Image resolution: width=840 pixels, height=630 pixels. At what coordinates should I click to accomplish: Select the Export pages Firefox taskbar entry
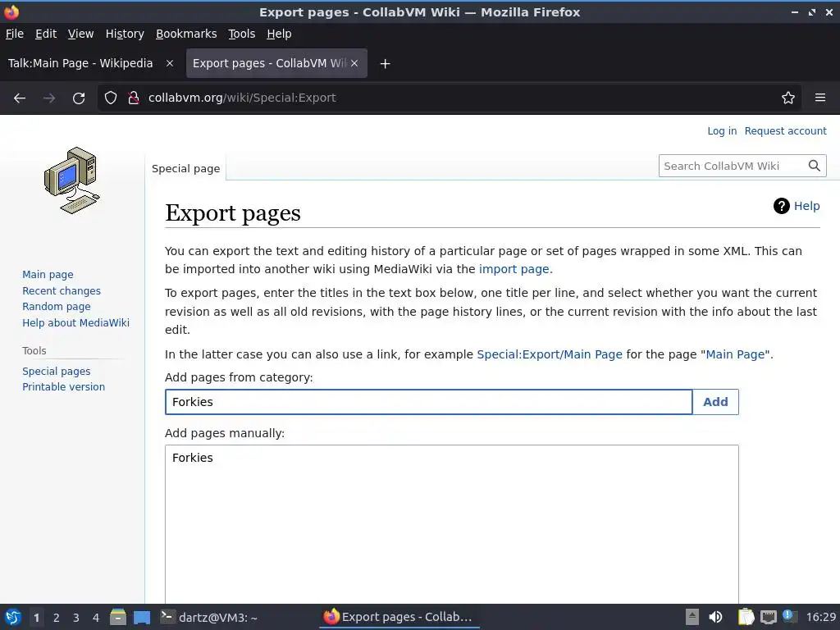point(398,617)
